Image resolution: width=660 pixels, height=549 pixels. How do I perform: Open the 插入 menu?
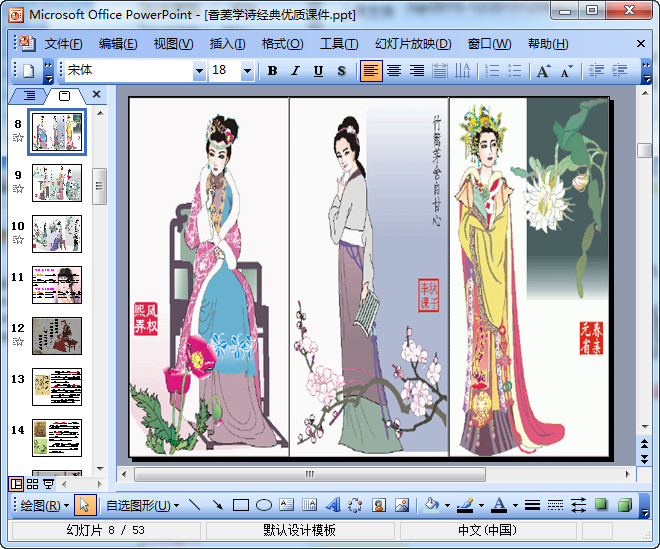(227, 44)
